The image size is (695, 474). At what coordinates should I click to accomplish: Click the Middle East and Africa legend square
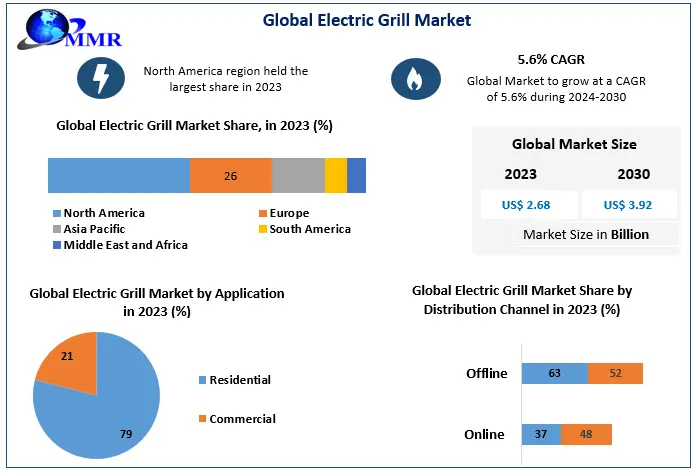click(56, 245)
